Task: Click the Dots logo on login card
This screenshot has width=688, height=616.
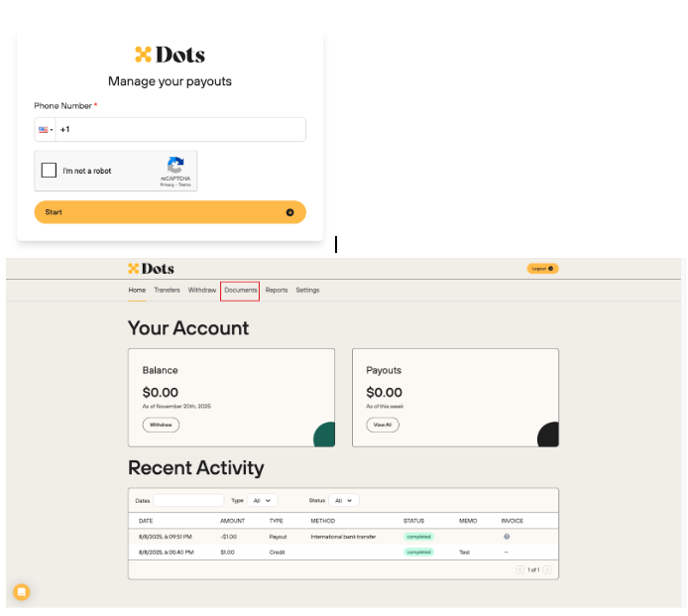Action: coord(170,55)
